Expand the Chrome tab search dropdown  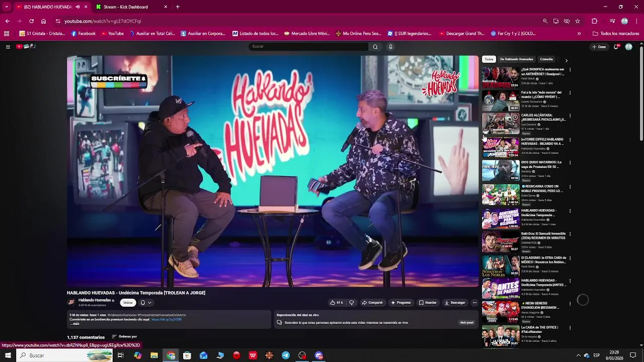click(x=7, y=7)
